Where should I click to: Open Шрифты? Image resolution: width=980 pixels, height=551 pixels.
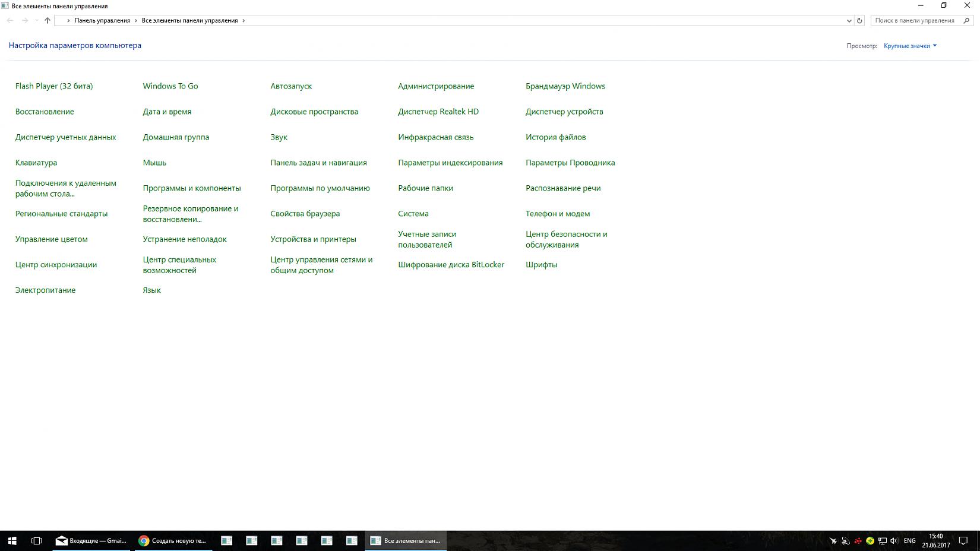(x=542, y=265)
